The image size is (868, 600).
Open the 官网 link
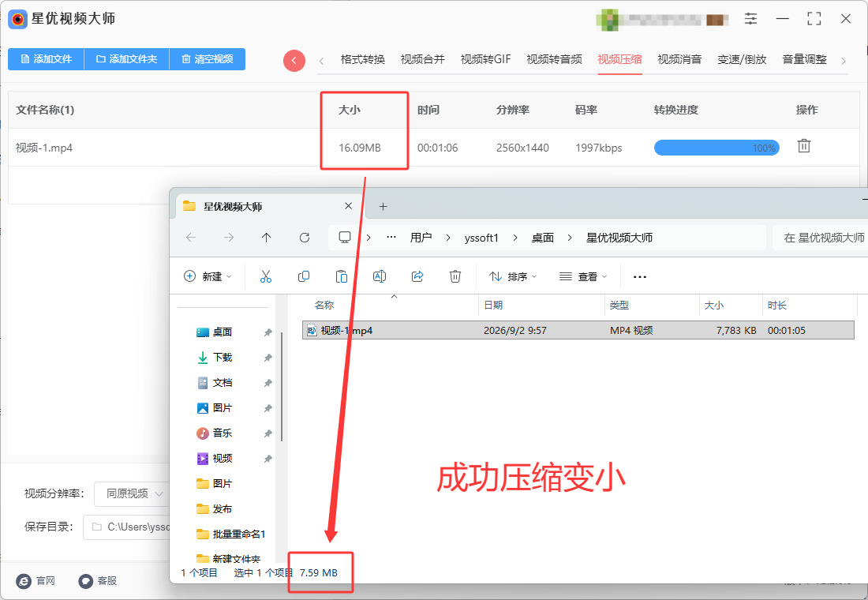36,580
